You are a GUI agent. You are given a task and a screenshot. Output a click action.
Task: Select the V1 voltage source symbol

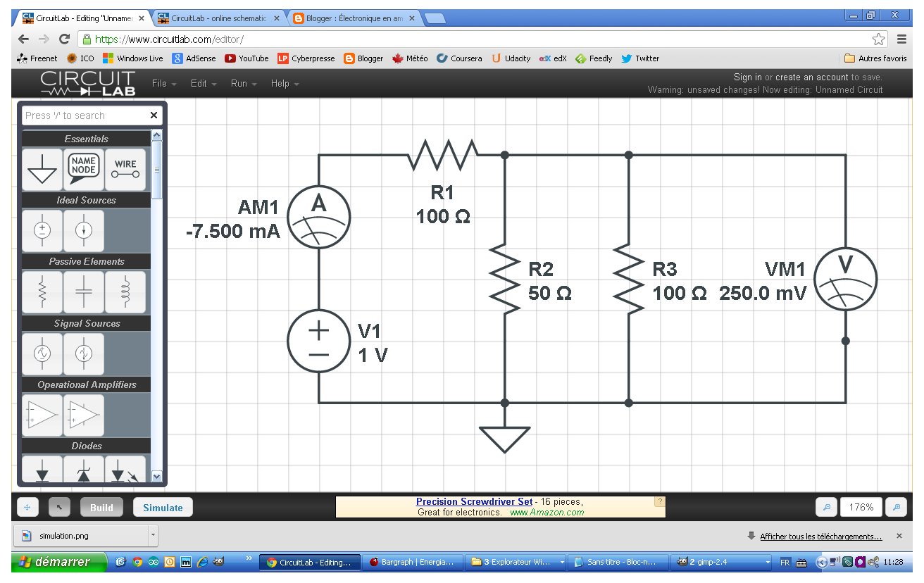[319, 341]
